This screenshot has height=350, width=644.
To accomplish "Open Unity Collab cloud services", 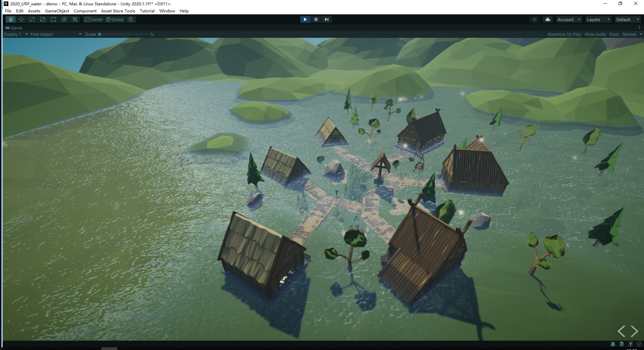I will pos(548,19).
